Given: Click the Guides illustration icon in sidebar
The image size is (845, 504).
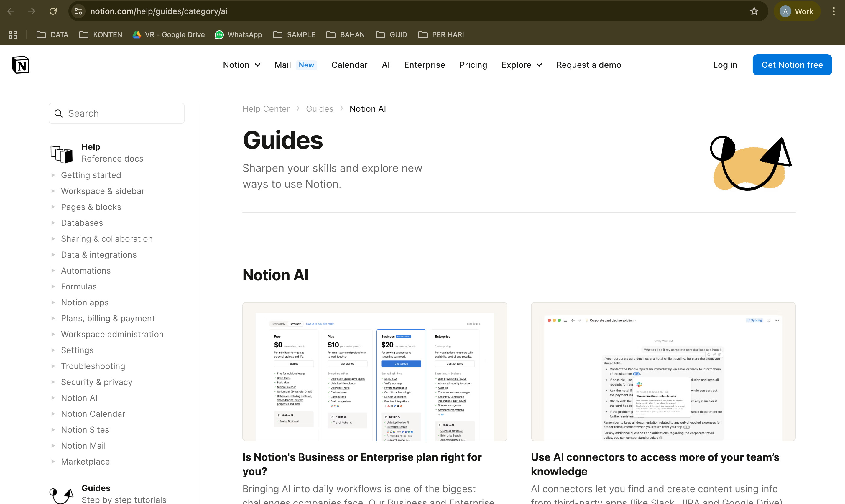Looking at the screenshot, I should click(61, 495).
